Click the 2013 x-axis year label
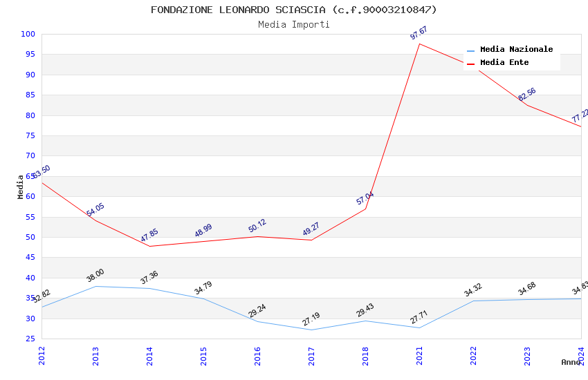 coord(95,356)
